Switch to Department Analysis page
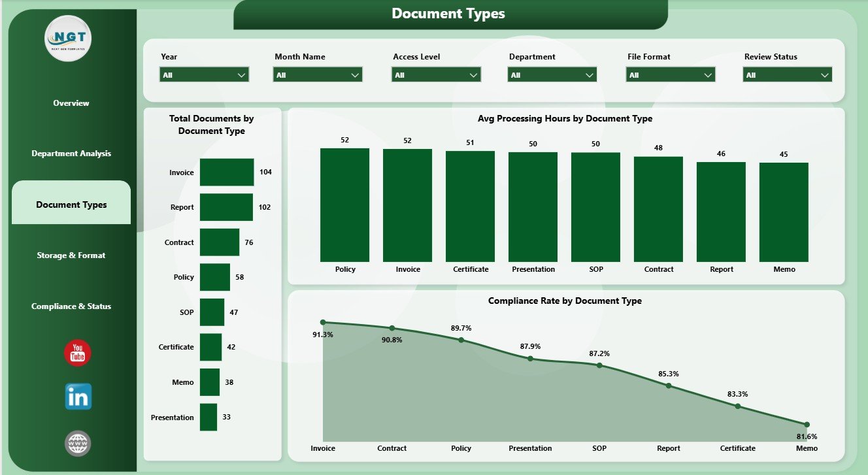Screen dimensions: 868x475 point(71,154)
